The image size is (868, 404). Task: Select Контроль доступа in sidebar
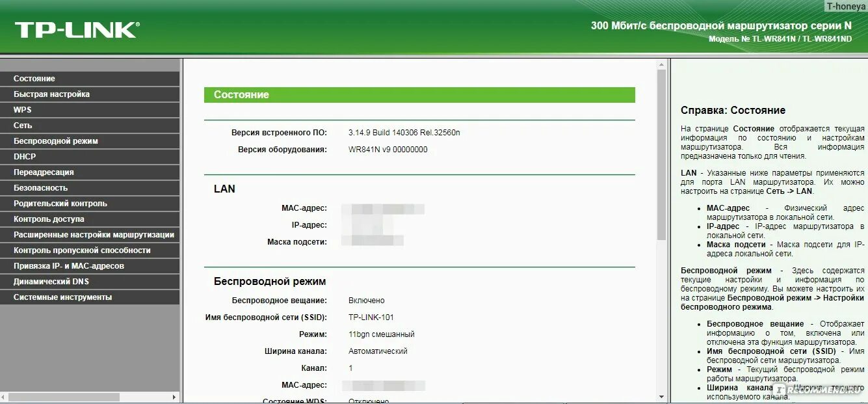point(90,219)
